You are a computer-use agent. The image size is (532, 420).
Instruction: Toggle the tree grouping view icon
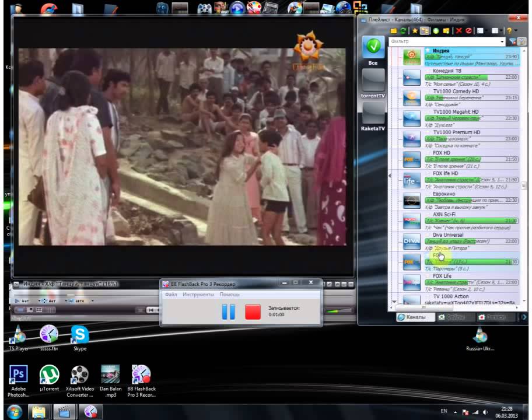(x=425, y=31)
